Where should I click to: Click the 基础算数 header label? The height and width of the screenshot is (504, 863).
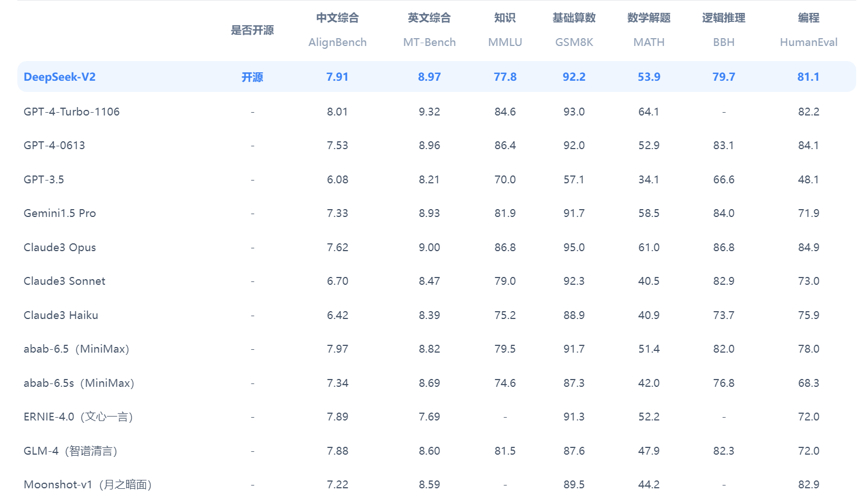tap(574, 18)
